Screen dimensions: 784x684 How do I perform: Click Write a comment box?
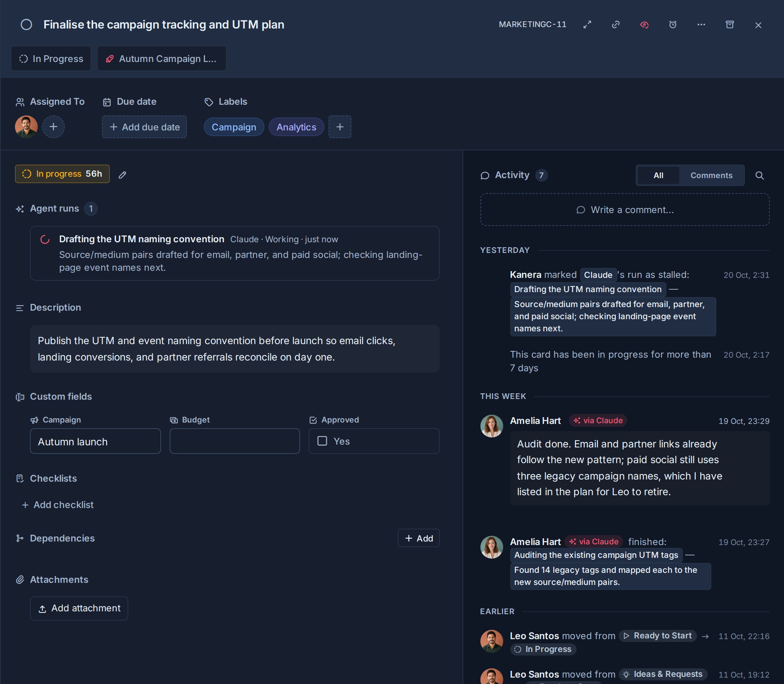pyautogui.click(x=625, y=210)
